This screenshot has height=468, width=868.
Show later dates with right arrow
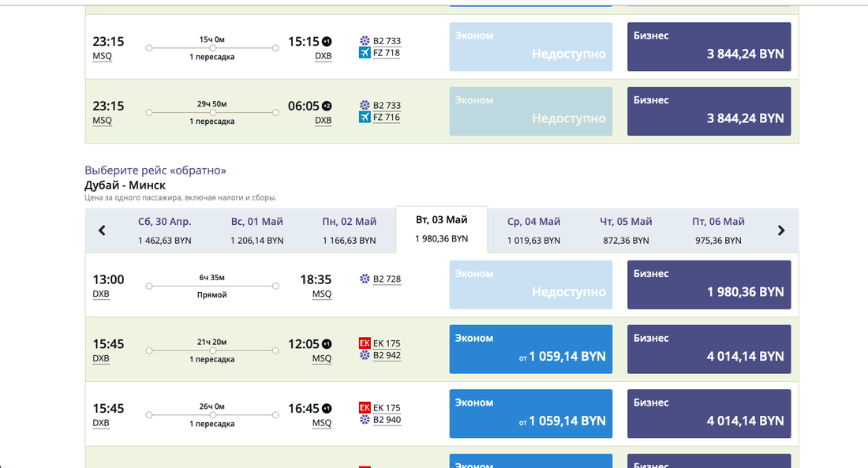click(x=781, y=230)
